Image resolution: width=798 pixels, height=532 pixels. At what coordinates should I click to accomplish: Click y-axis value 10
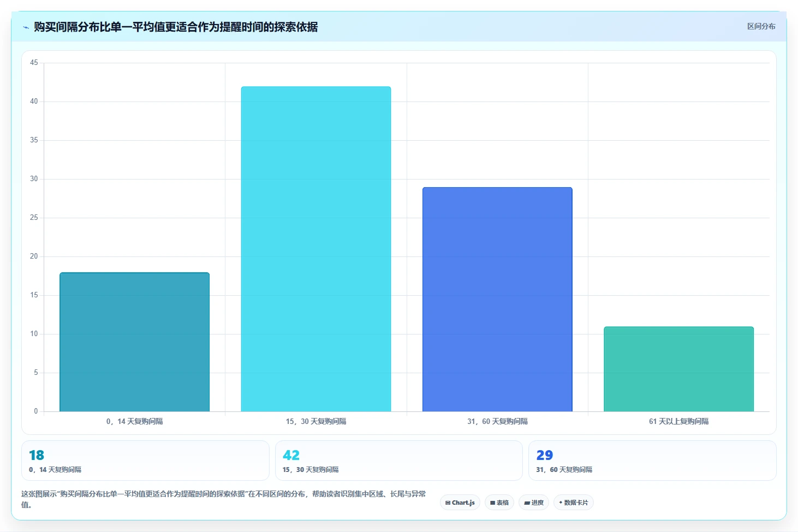coord(34,334)
